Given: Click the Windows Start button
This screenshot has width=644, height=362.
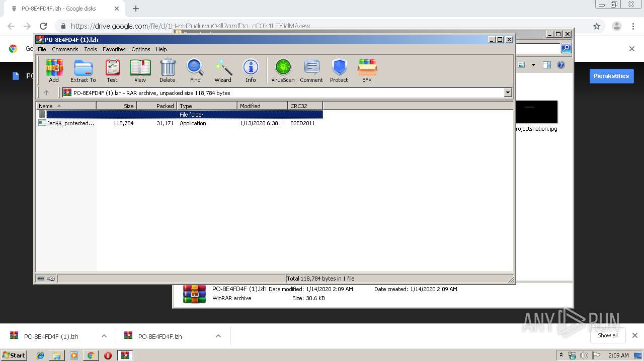Looking at the screenshot, I should click(x=14, y=355).
